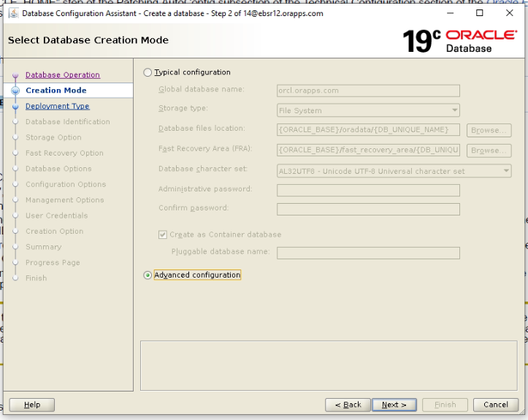
Task: Click the Back button
Action: click(x=348, y=405)
